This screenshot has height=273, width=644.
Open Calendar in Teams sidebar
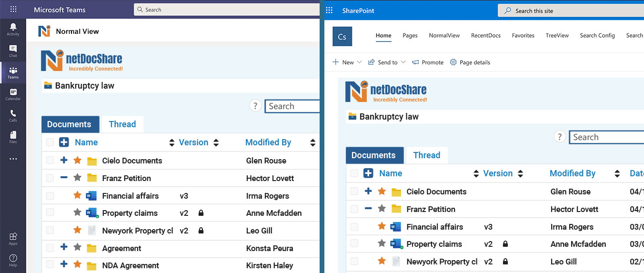coord(13,94)
